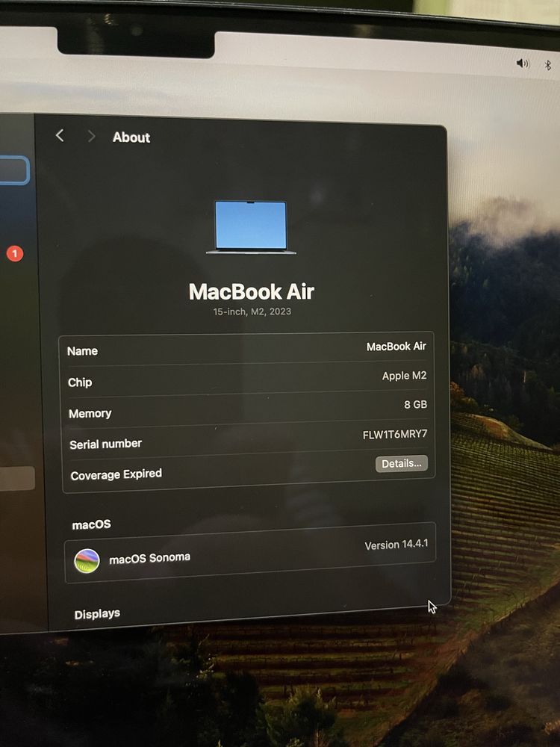Click the macOS Sonoma label
Viewport: 560px width, 747px height.
pyautogui.click(x=149, y=558)
